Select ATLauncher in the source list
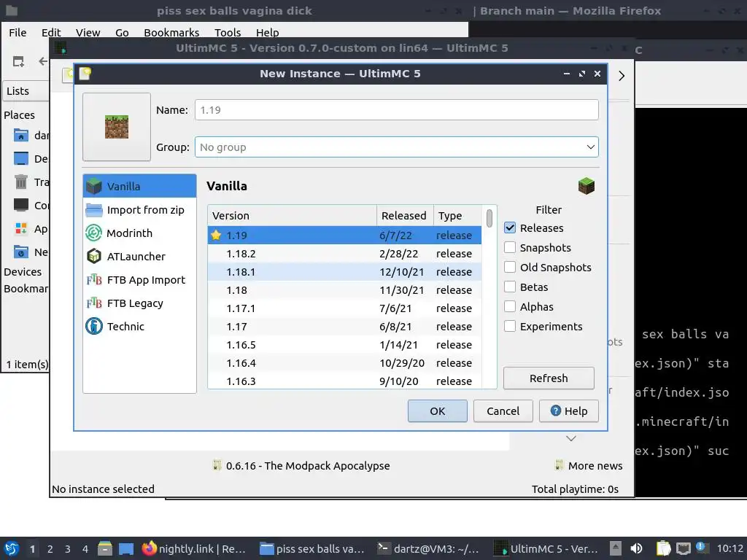 [139, 256]
